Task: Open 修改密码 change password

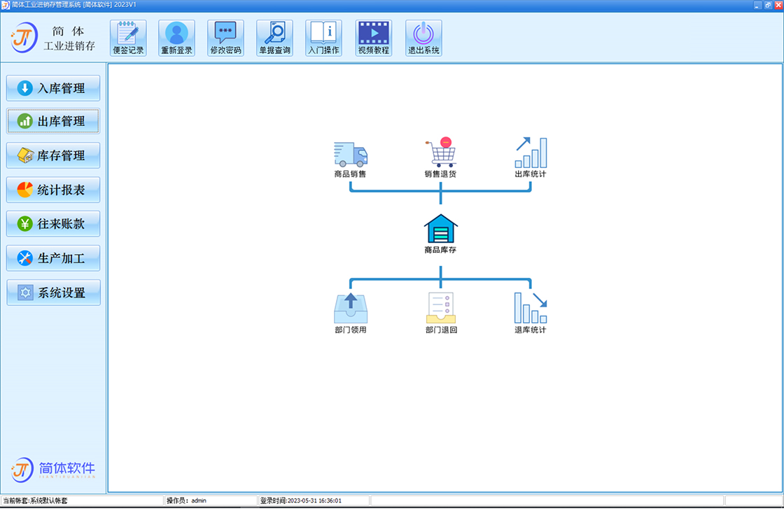Action: [225, 38]
